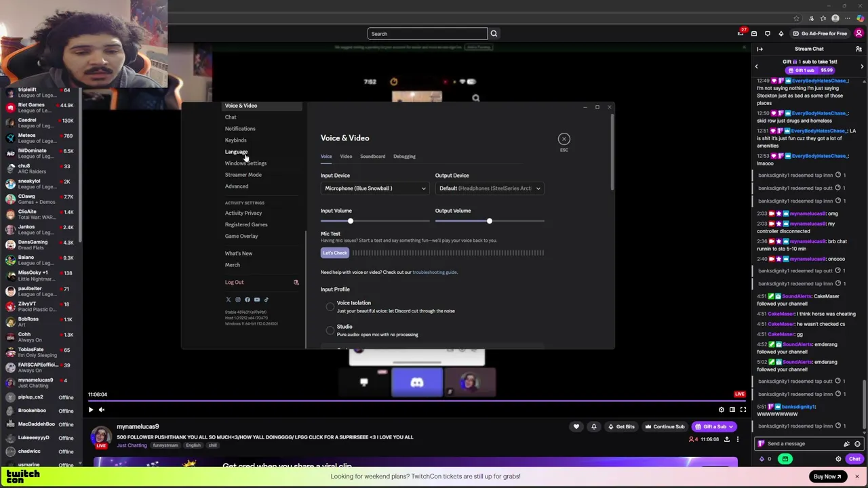Go to previous chat leaderboard arrow
This screenshot has width=868, height=488.
click(x=757, y=66)
